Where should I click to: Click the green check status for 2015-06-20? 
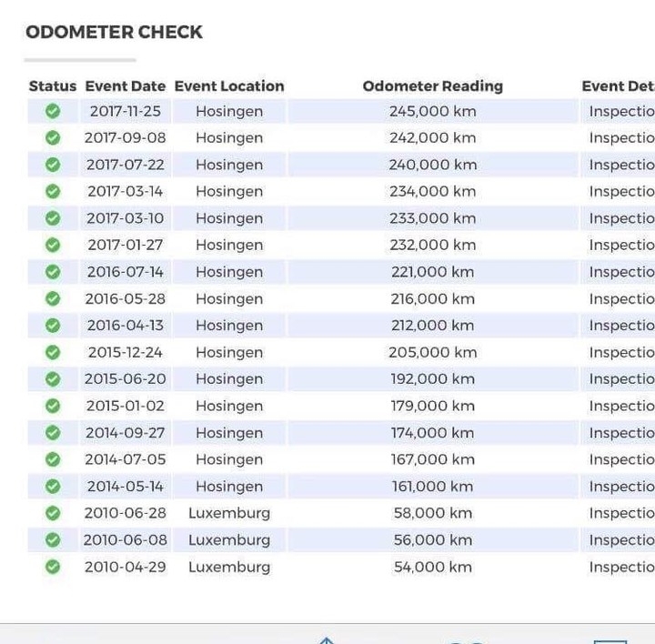(53, 378)
